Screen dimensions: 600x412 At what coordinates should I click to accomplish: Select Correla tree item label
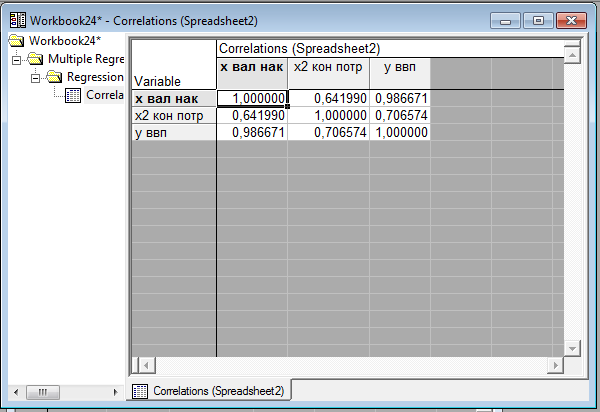[x=104, y=95]
